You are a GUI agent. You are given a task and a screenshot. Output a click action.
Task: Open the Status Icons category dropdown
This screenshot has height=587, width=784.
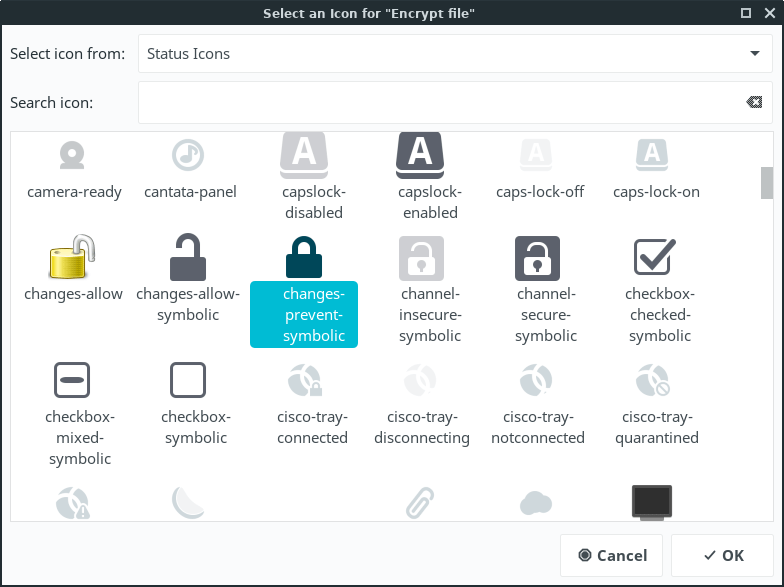pos(454,54)
